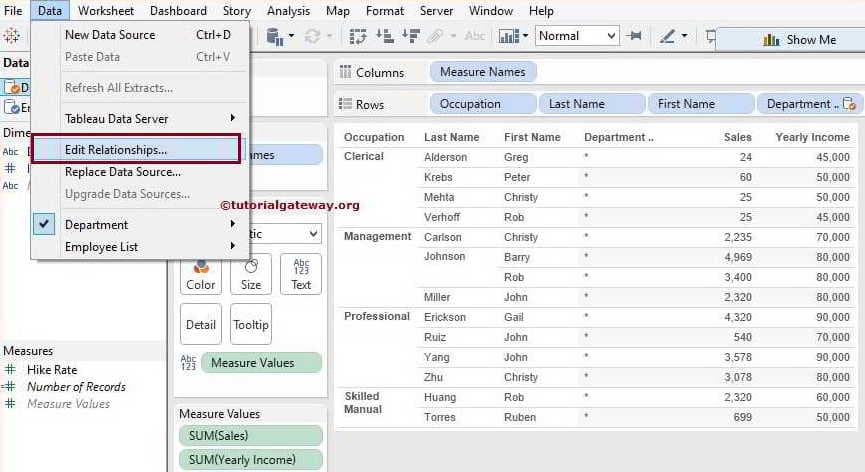Expand the highlight pen dropdown arrow

pyautogui.click(x=684, y=36)
